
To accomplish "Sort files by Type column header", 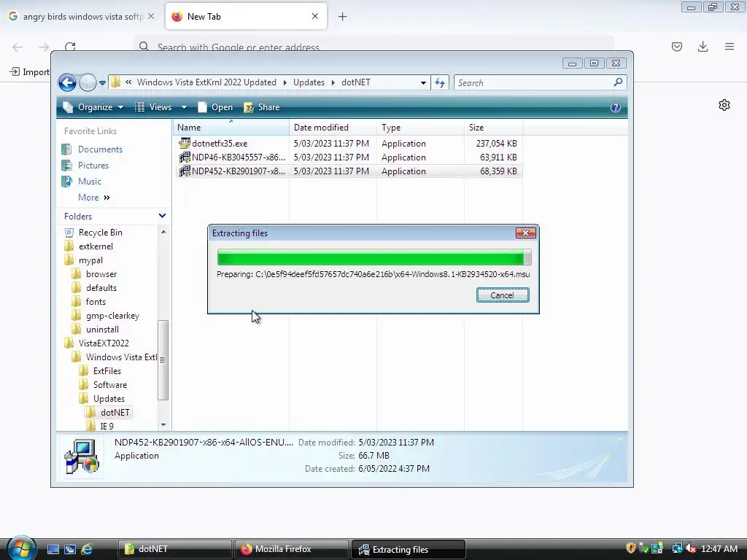I will (x=420, y=128).
